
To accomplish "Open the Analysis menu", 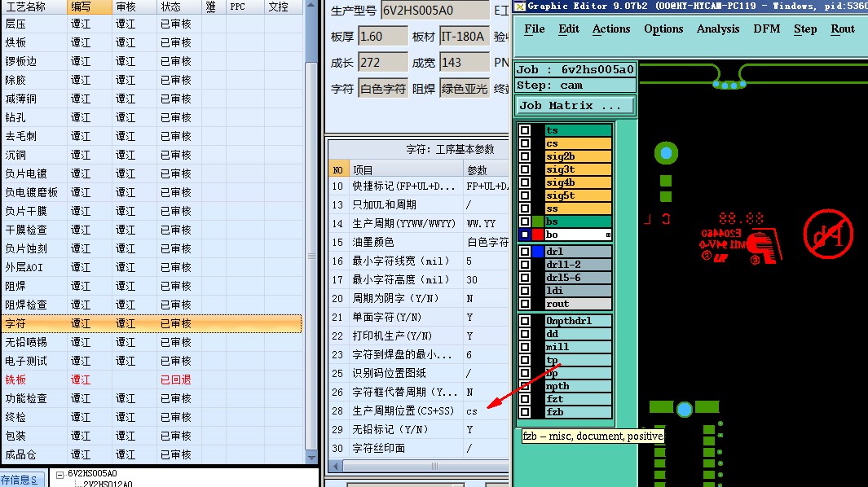I will pos(718,29).
